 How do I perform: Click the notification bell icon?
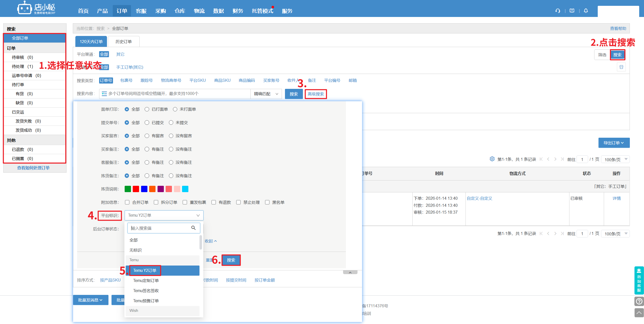pos(586,11)
